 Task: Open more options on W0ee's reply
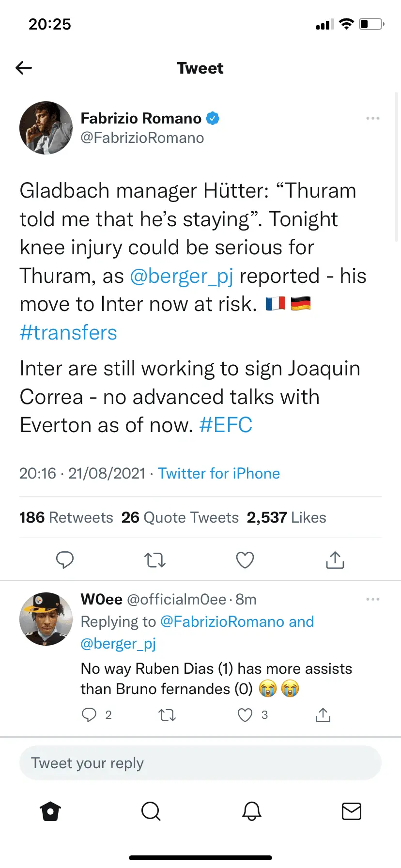coord(372,599)
